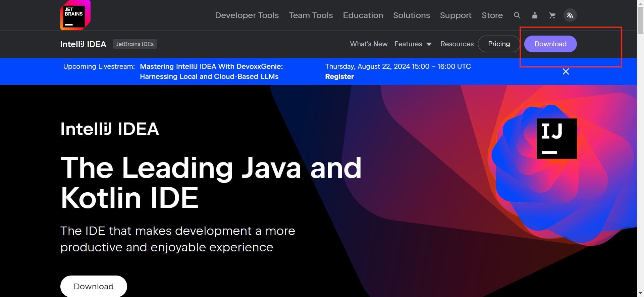Click the JetBrains logo
Viewport: 644px width, 297px height.
75,15
